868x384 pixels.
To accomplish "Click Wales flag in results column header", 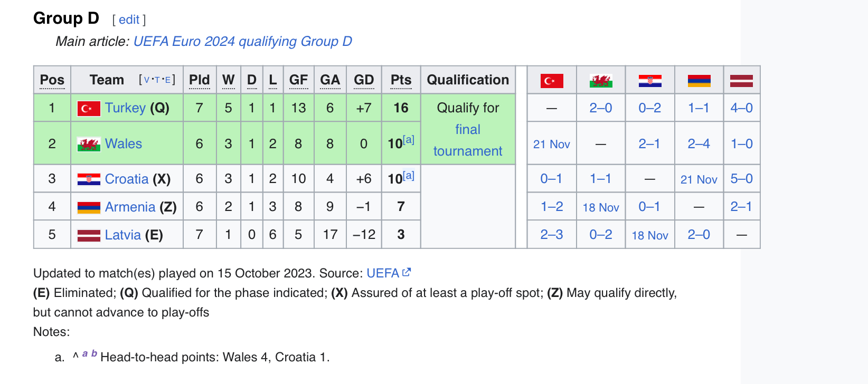I will click(601, 81).
